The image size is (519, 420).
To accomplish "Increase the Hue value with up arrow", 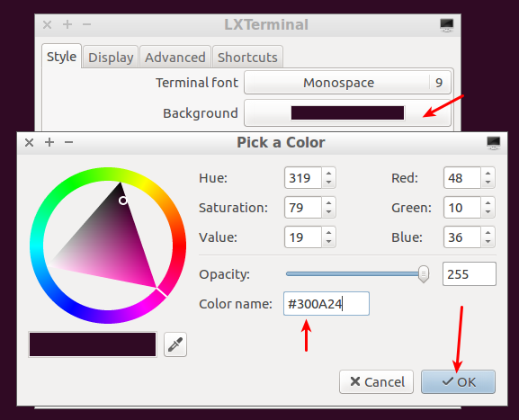I will 328,173.
